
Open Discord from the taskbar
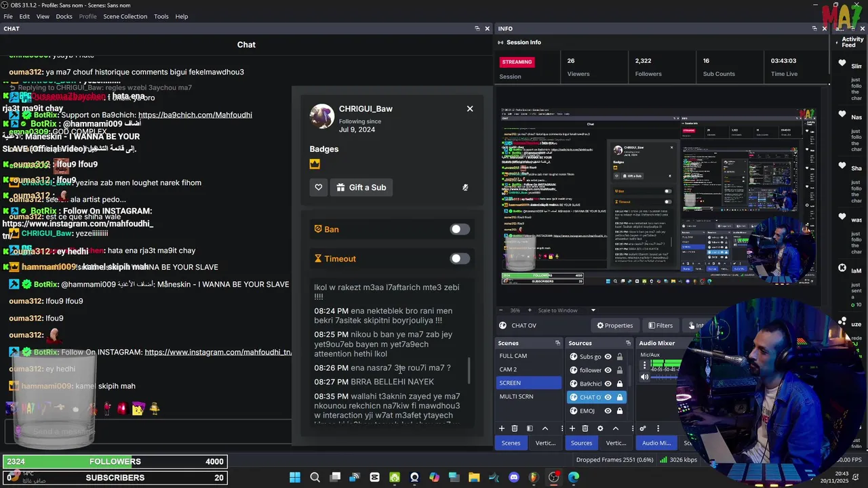(514, 477)
